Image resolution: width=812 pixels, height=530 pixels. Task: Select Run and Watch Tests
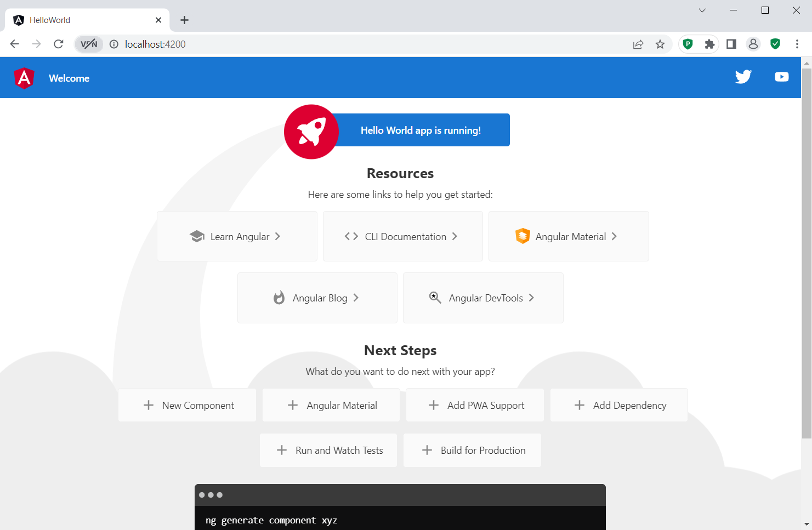328,450
